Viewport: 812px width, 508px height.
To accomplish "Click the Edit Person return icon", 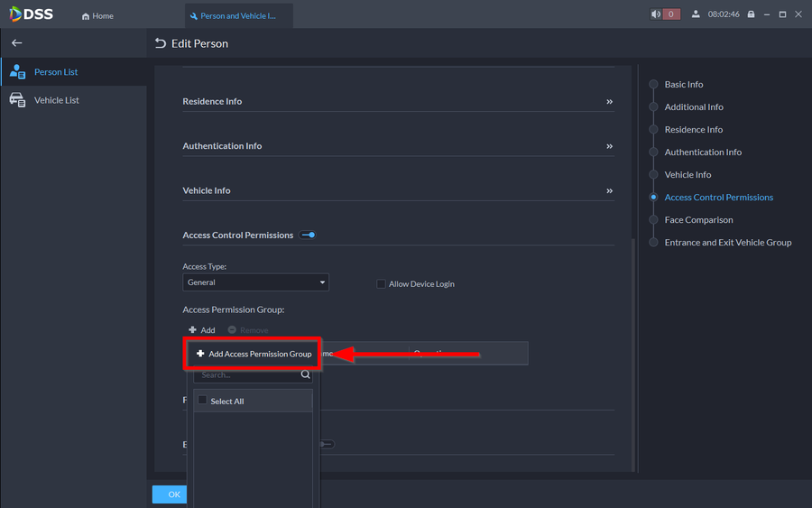I will 161,43.
